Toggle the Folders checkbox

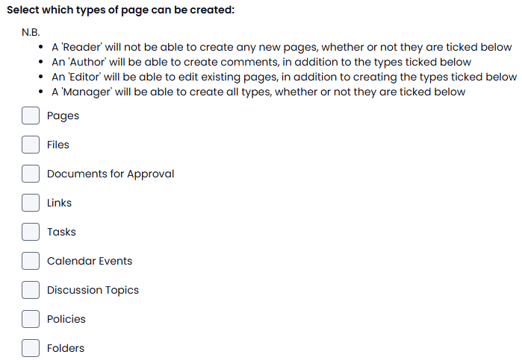pos(31,348)
